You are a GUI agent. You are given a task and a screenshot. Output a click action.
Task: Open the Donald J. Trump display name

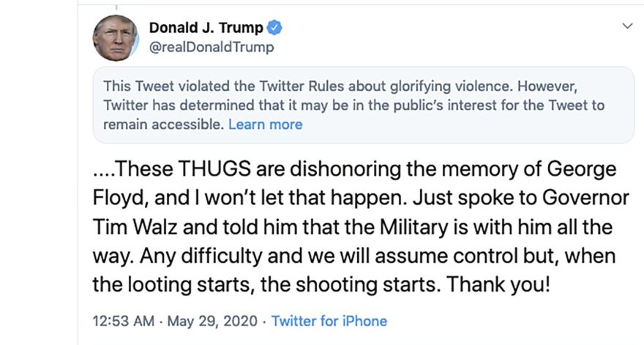(x=205, y=29)
